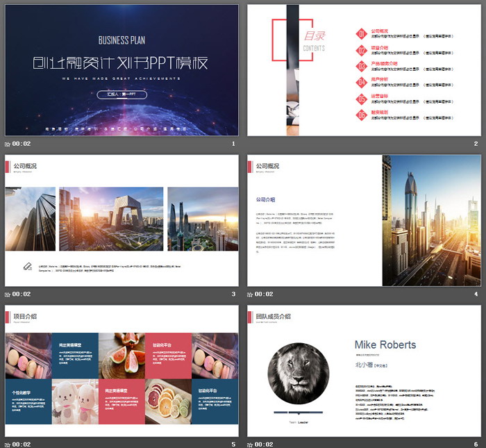Viewport: 486px width, 448px height.
Task: Click the transition star icon under slide 2
Action: tap(250, 144)
